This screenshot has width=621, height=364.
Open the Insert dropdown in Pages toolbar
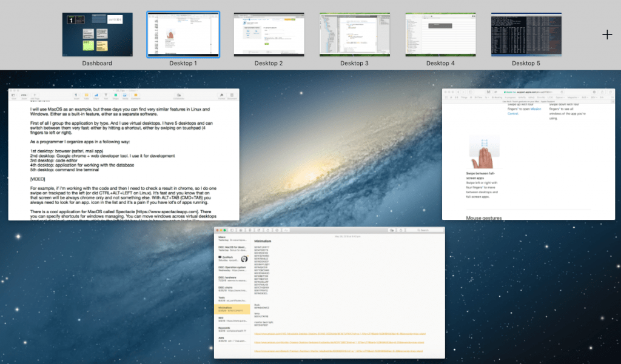point(77,95)
